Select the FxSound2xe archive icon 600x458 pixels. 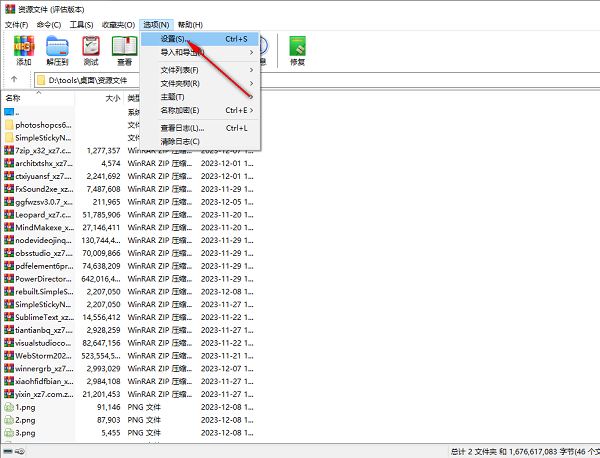pos(9,189)
